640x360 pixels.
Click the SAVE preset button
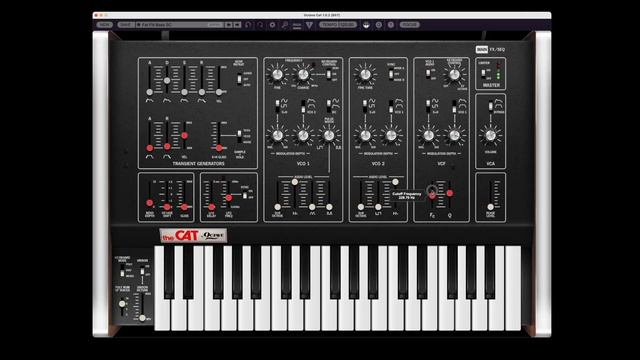pyautogui.click(x=125, y=25)
